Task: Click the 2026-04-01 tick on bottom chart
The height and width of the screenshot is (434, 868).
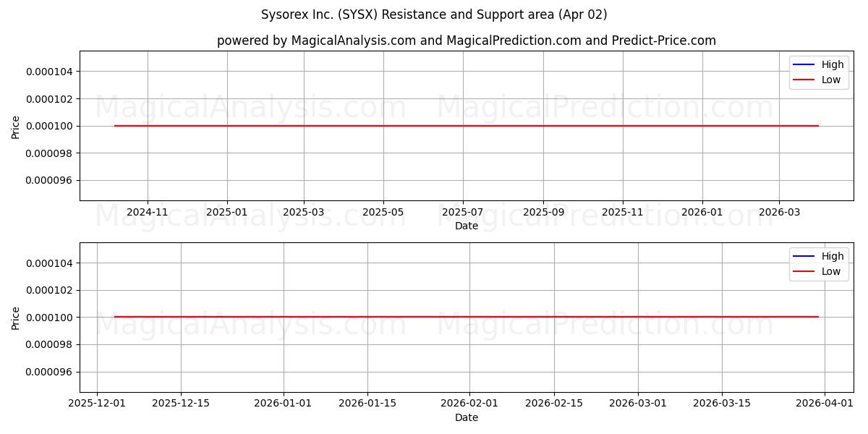Action: tap(825, 404)
